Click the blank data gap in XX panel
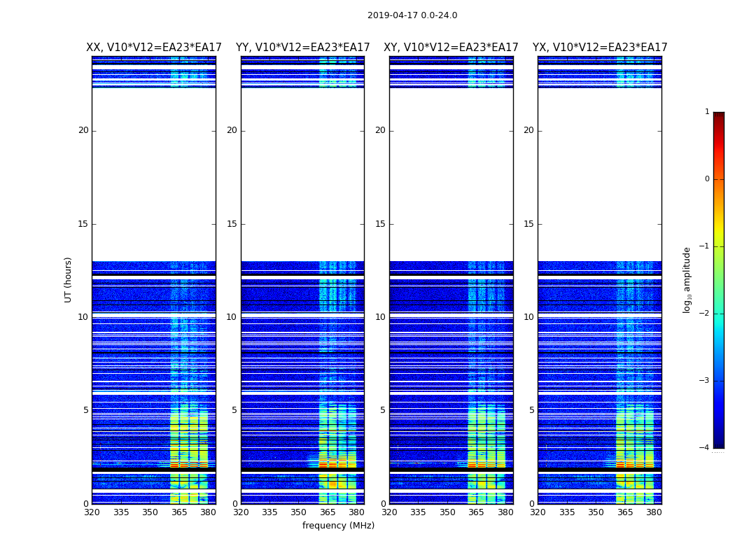The image size is (735, 560). click(153, 175)
